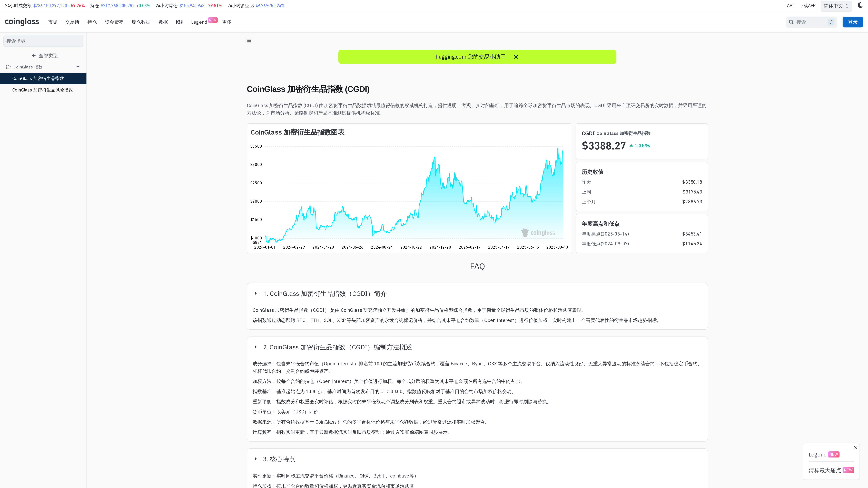Open 清算最大痛点 NEW link
Image resolution: width=868 pixels, height=488 pixels.
[x=831, y=470]
